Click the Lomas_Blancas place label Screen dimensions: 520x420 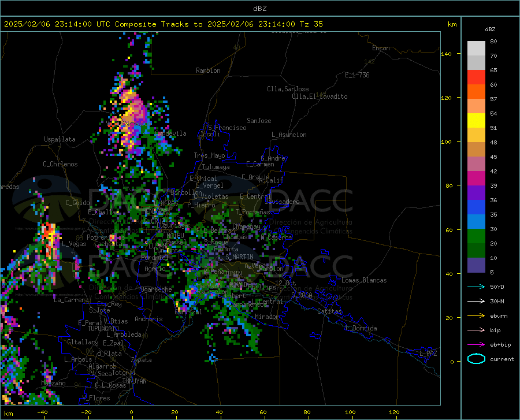coord(364,280)
